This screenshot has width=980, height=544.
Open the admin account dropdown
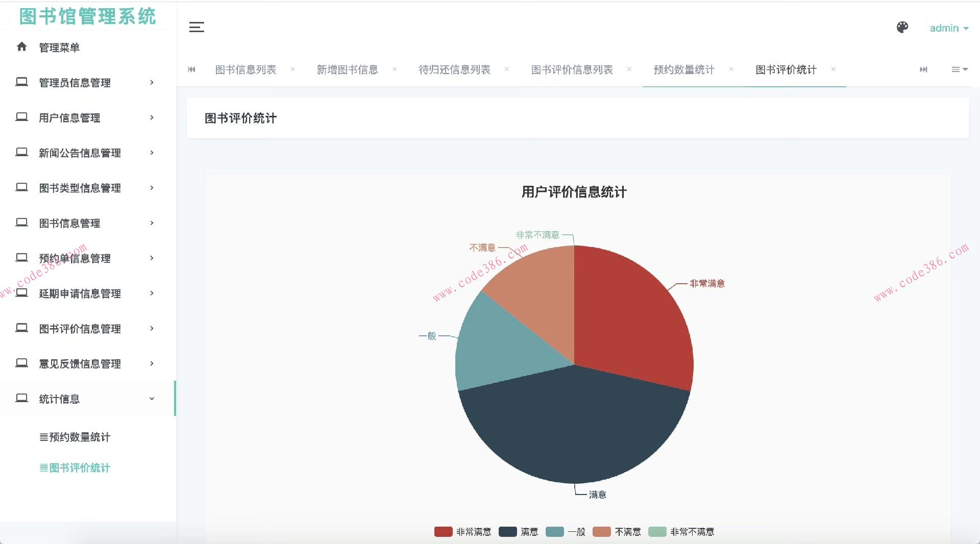click(948, 28)
